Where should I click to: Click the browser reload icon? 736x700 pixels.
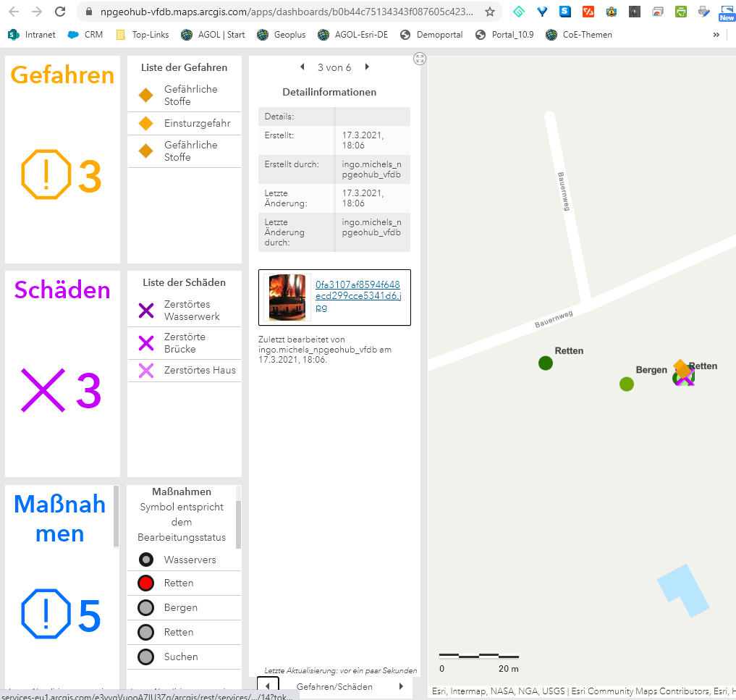[x=59, y=12]
